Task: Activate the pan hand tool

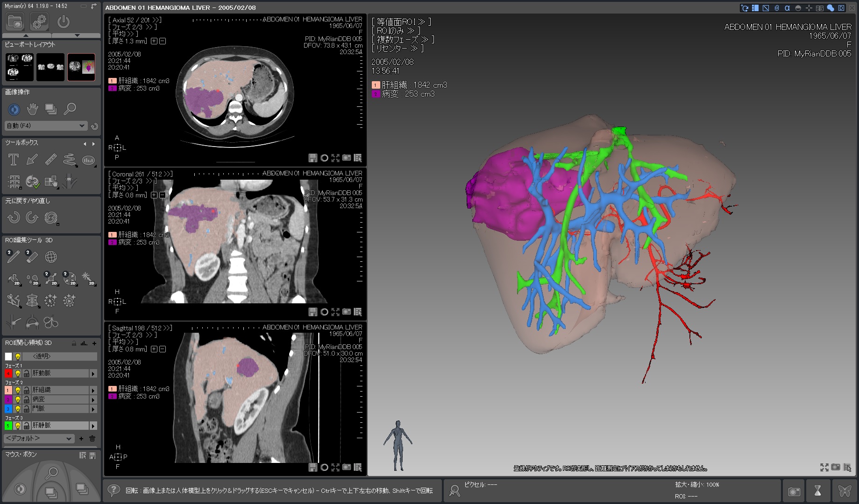Action: click(32, 109)
